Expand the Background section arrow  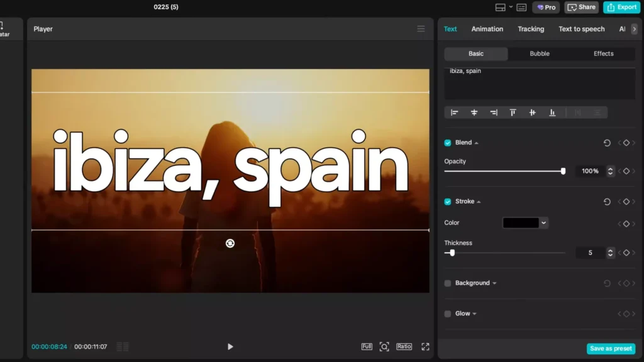pos(494,283)
